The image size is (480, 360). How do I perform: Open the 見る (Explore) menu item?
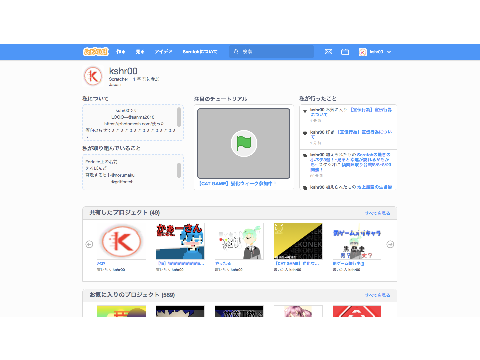pyautogui.click(x=140, y=52)
